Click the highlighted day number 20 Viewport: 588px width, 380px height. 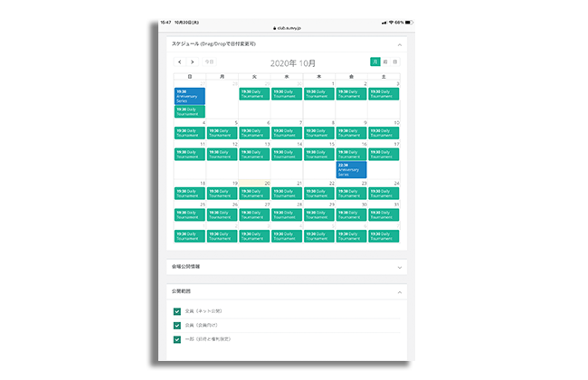click(x=267, y=183)
